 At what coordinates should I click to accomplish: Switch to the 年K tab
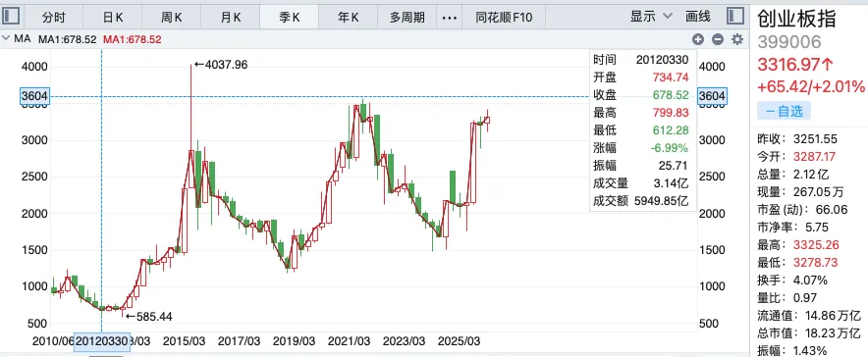[x=349, y=18]
